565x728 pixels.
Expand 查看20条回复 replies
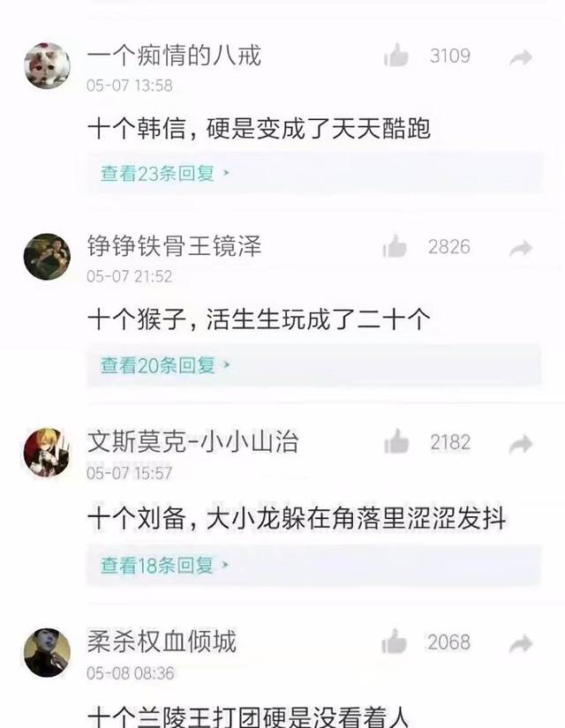[165, 365]
